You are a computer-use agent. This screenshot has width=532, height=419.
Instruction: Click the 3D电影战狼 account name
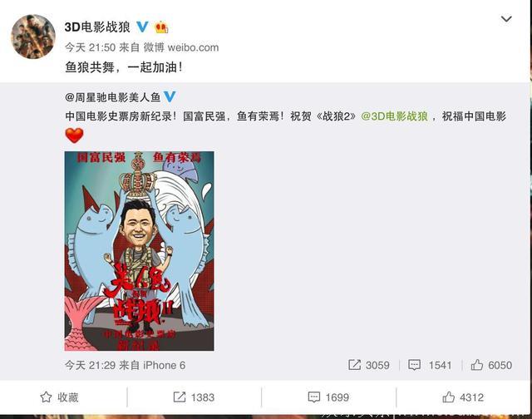[x=97, y=27]
